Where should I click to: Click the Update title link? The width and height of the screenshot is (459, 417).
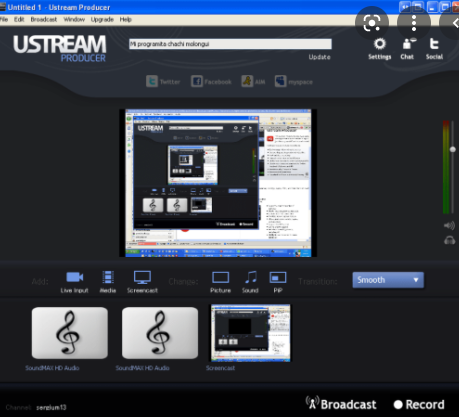(319, 57)
